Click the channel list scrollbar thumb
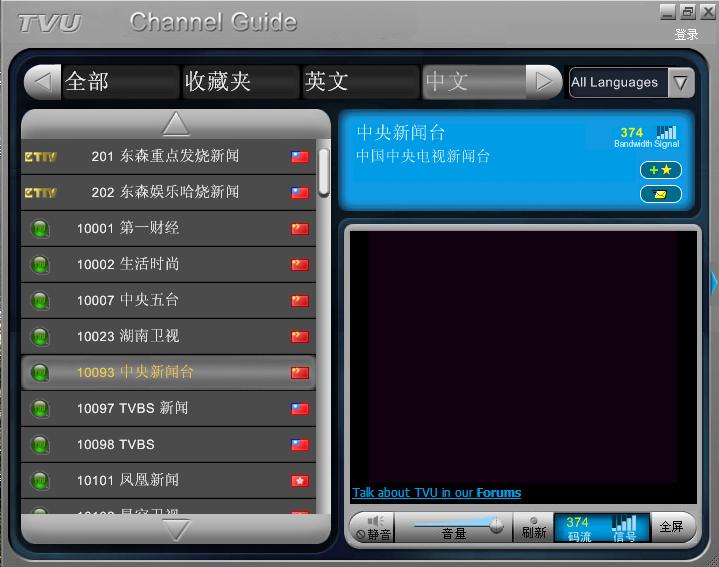Image resolution: width=719 pixels, height=567 pixels. [324, 172]
